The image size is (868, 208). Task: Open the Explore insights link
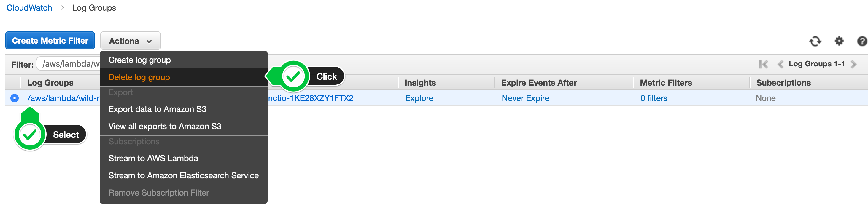(x=419, y=98)
